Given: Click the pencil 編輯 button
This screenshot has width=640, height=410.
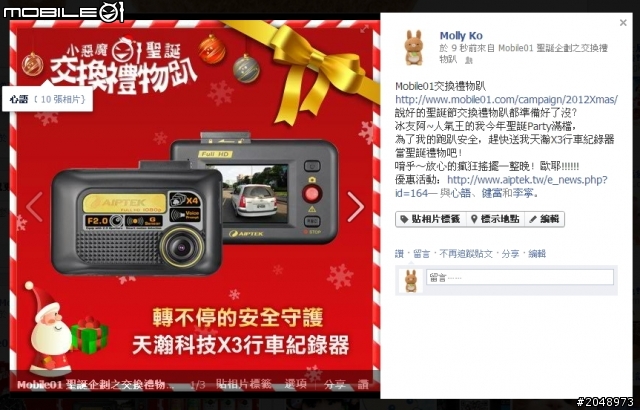Looking at the screenshot, I should (x=544, y=219).
